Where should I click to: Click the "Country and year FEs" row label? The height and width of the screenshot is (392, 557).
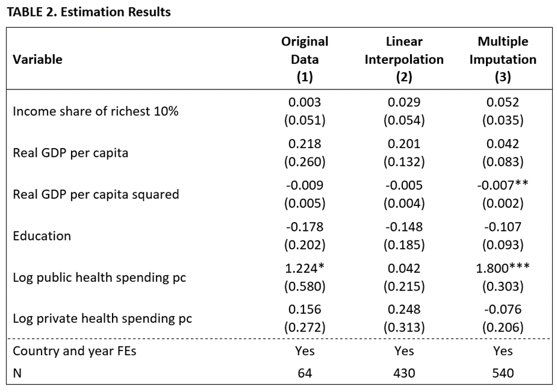pos(75,351)
